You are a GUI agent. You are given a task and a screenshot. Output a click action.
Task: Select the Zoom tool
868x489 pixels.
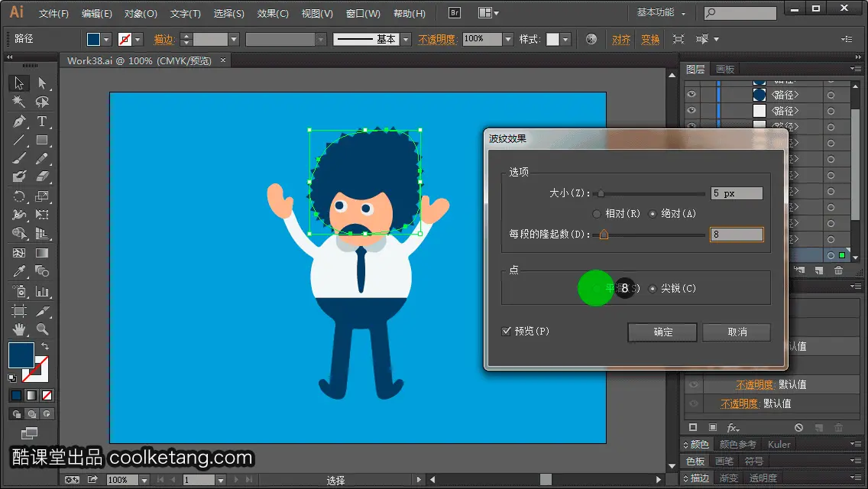pos(42,329)
